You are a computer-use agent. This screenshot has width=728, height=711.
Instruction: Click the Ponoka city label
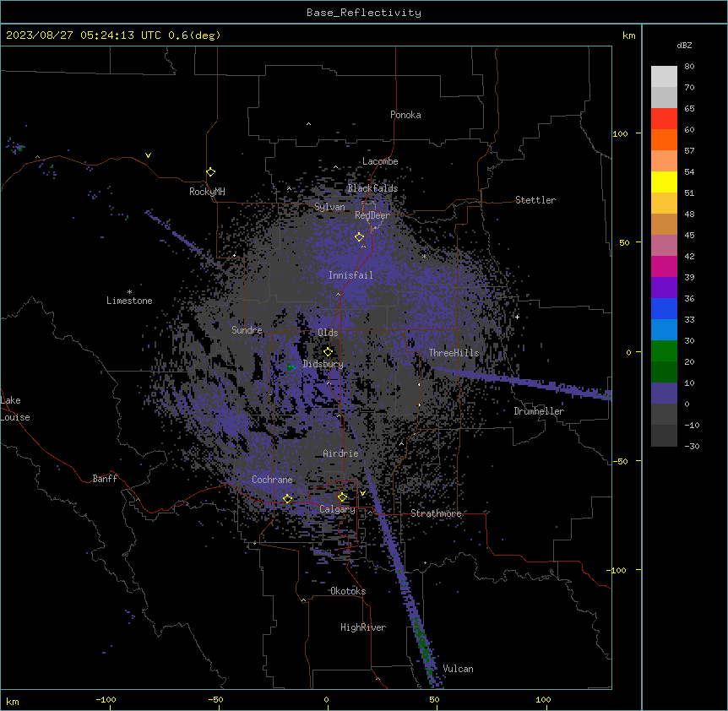click(x=405, y=115)
